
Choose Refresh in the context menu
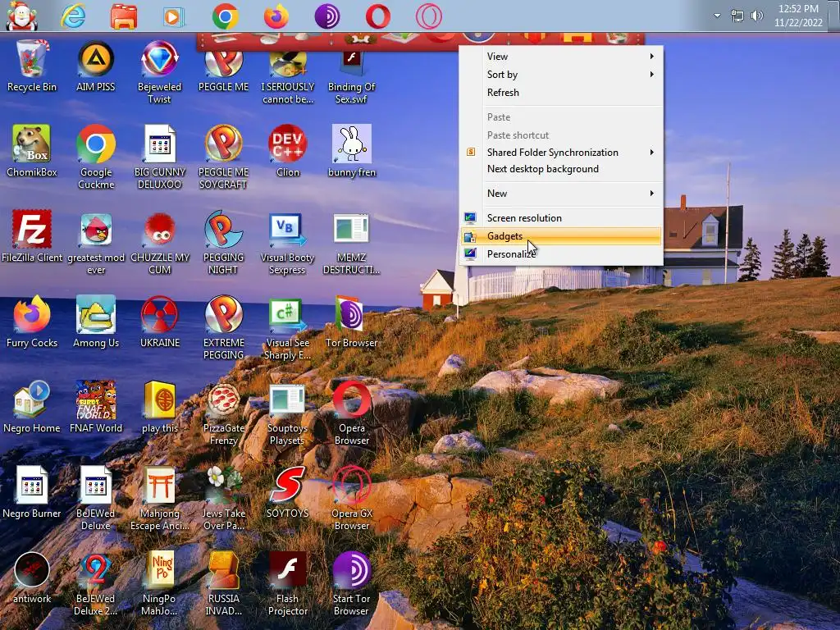tap(561, 92)
